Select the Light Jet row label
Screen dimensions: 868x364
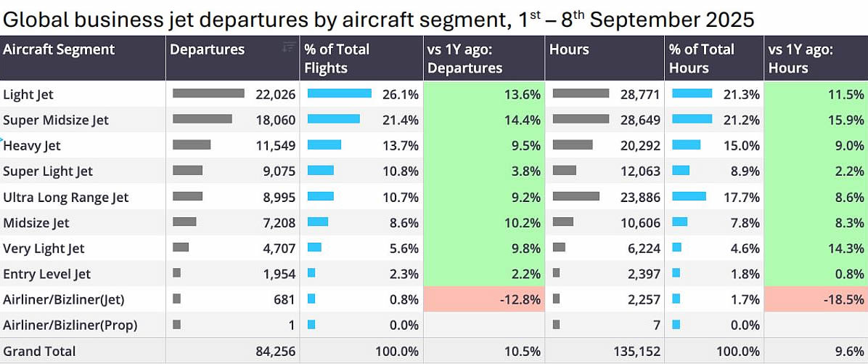click(28, 94)
